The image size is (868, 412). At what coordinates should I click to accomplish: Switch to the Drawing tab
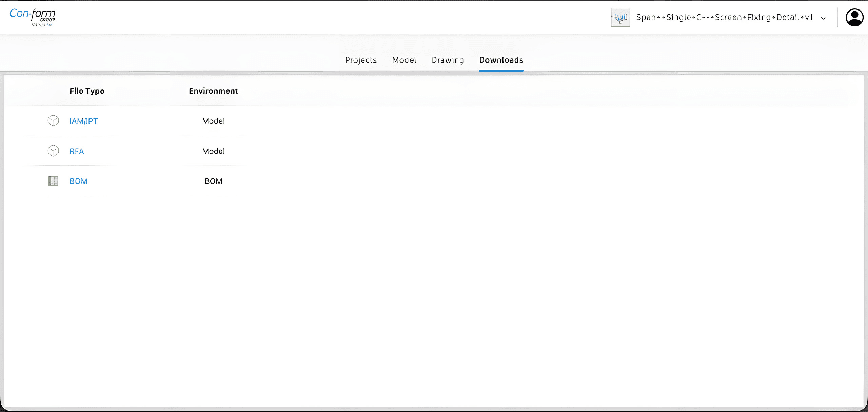point(448,60)
